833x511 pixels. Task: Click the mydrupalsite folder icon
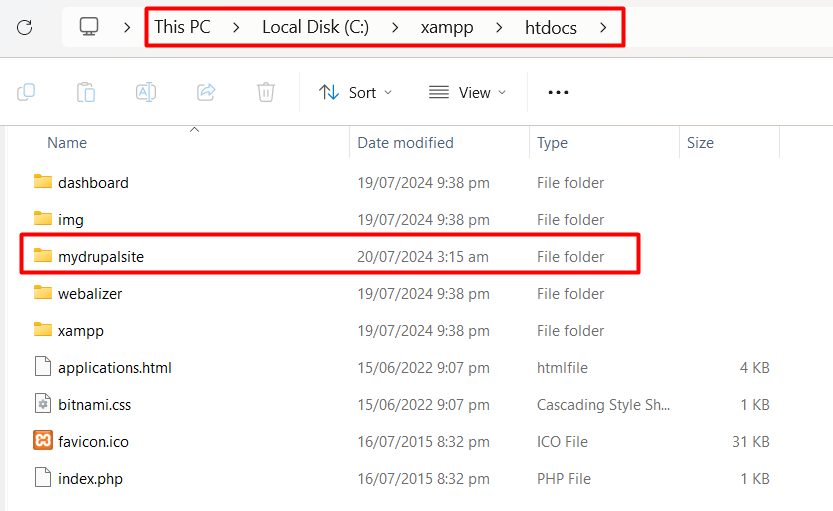tap(43, 256)
